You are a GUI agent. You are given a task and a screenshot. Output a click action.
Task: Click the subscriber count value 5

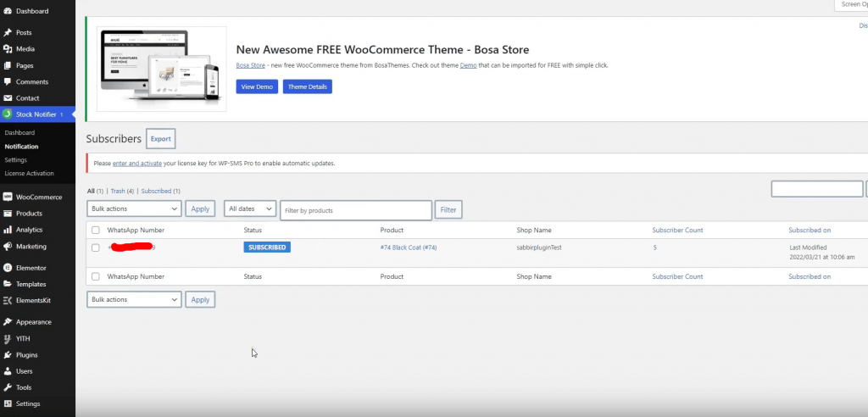point(655,247)
